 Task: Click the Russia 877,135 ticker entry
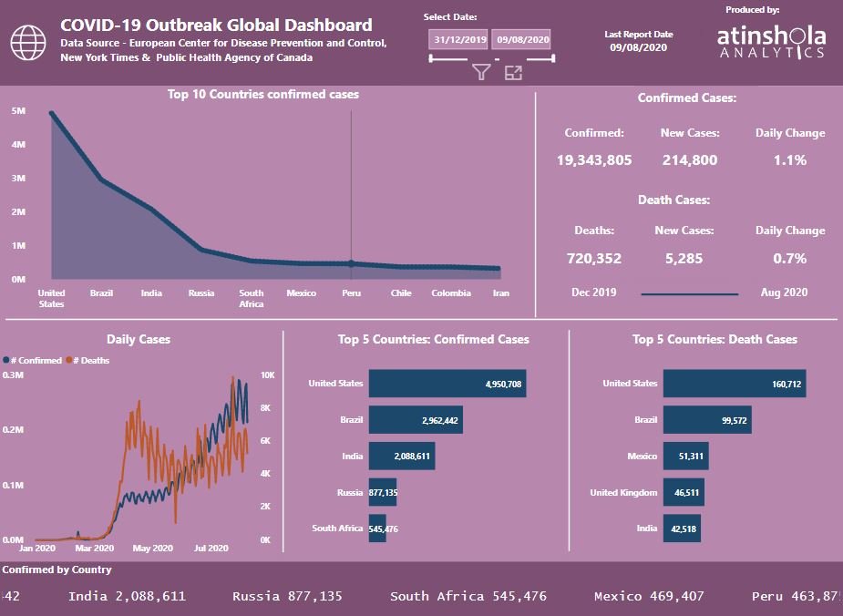coord(287,596)
